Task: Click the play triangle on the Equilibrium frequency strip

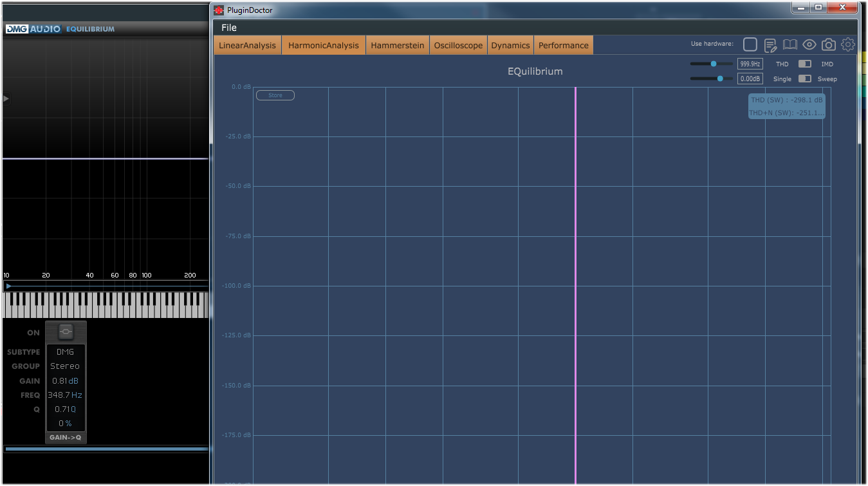Action: (8, 286)
